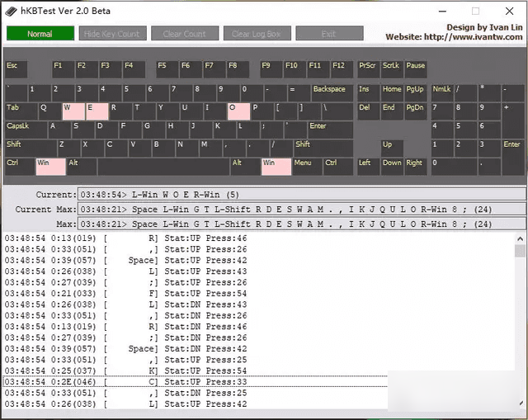528x420 pixels.
Task: Click the numpad 5 key tile
Action: pos(465,130)
